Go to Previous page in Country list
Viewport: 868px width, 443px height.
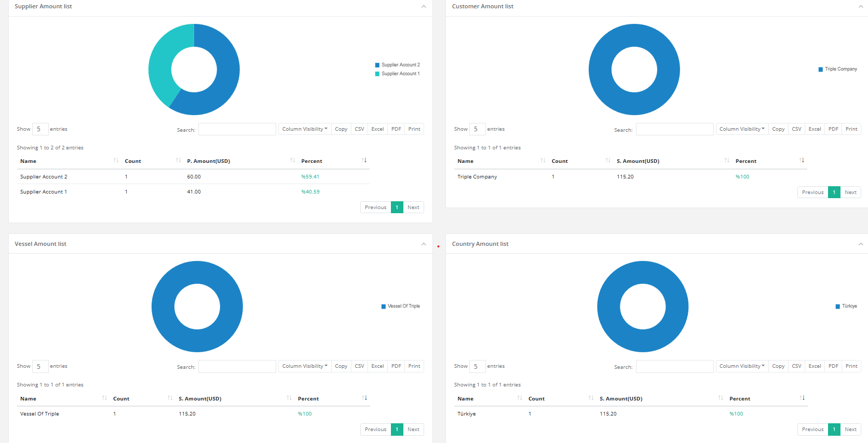coord(812,430)
